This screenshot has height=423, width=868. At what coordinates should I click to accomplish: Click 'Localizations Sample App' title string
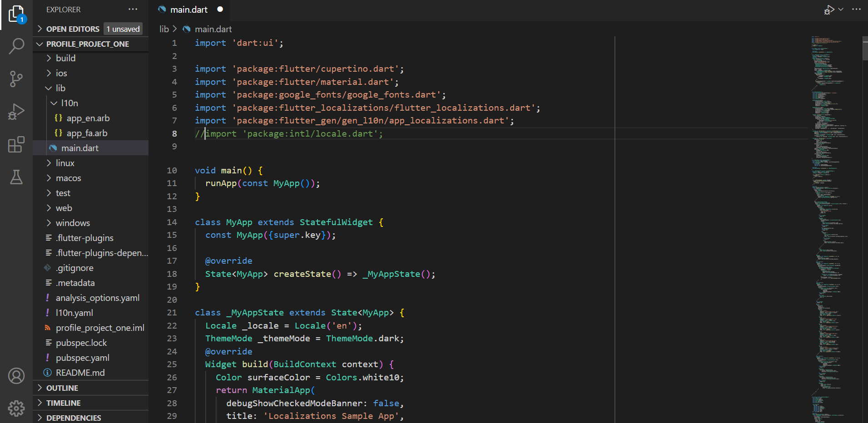coord(331,416)
